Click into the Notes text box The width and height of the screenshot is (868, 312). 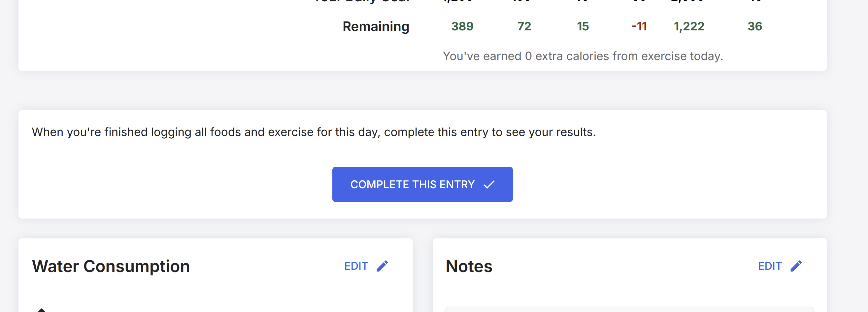tap(629, 309)
